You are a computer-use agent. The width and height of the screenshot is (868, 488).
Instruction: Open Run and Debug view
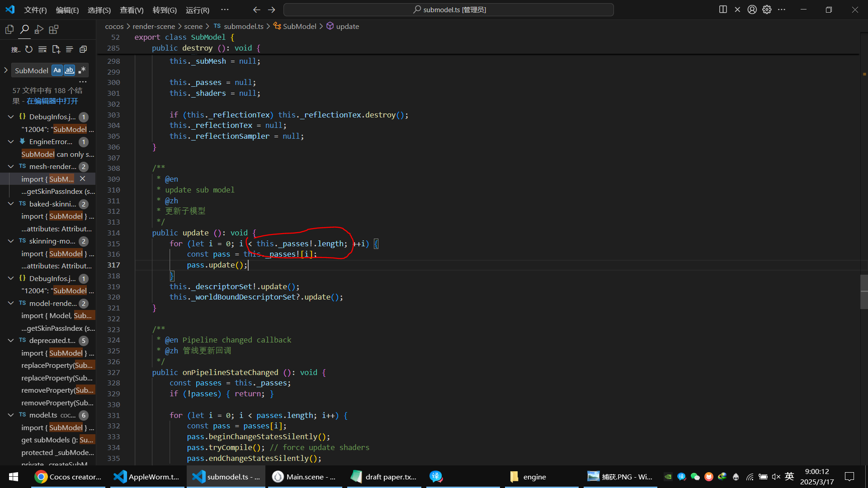[39, 30]
